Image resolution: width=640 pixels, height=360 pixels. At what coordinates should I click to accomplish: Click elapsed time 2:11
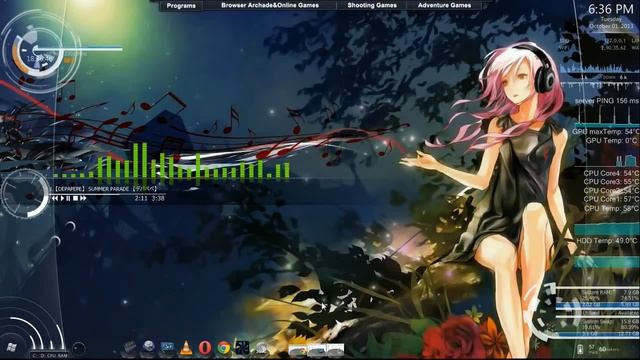click(141, 198)
